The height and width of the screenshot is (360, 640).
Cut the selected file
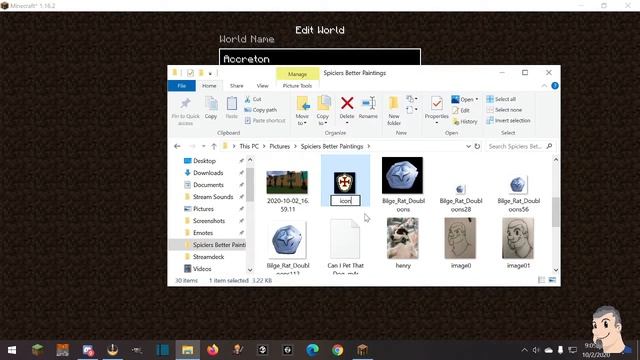click(x=253, y=99)
